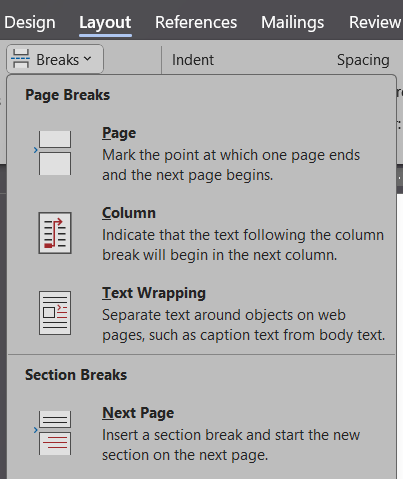Insert a Page break from menu title
This screenshot has height=479, width=403.
click(x=119, y=133)
